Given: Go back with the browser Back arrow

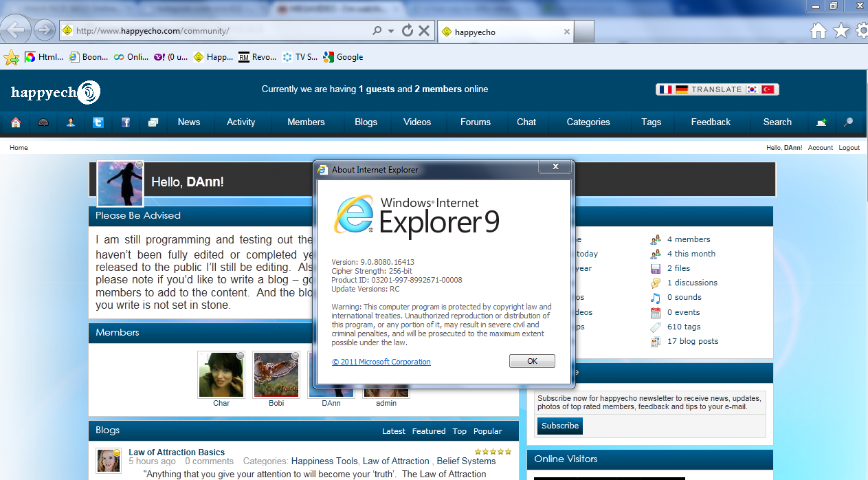Looking at the screenshot, I should click(x=15, y=30).
